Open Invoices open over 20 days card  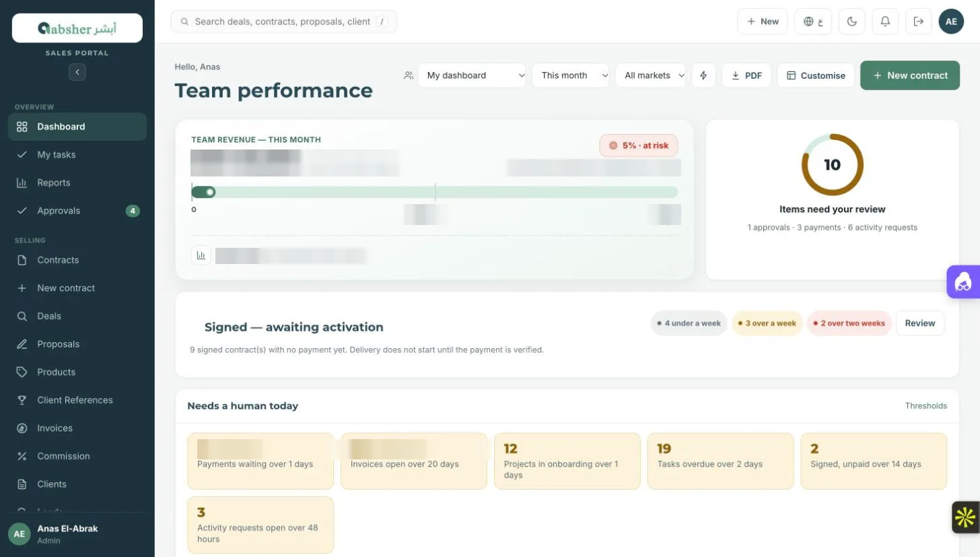point(414,461)
